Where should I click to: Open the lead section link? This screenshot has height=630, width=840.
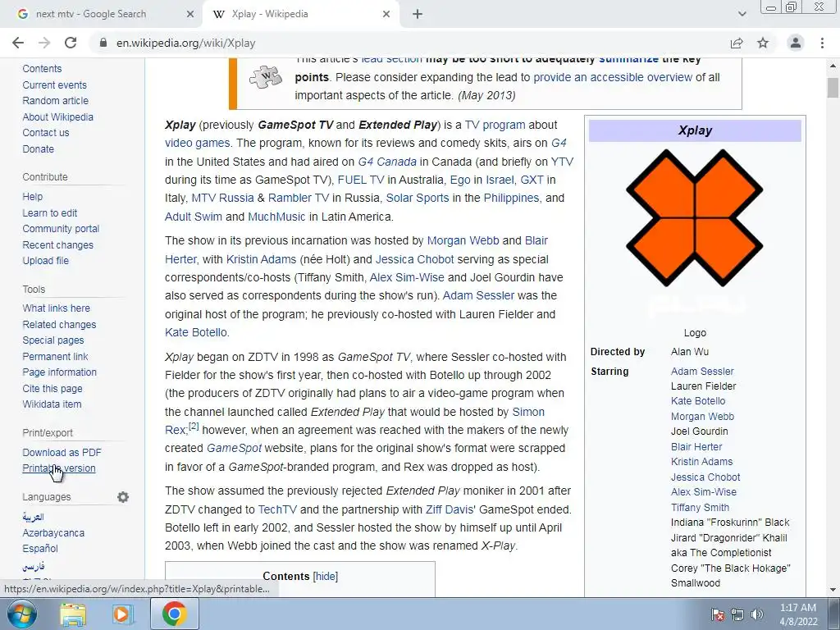click(x=391, y=59)
